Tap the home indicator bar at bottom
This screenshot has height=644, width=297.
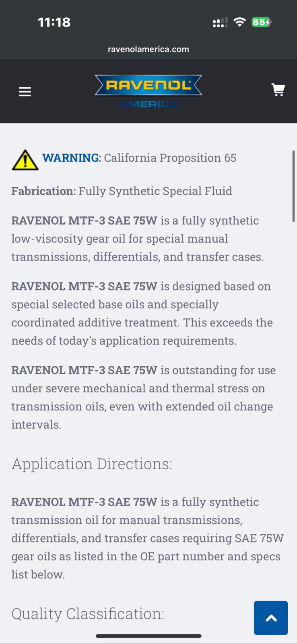[x=148, y=636]
